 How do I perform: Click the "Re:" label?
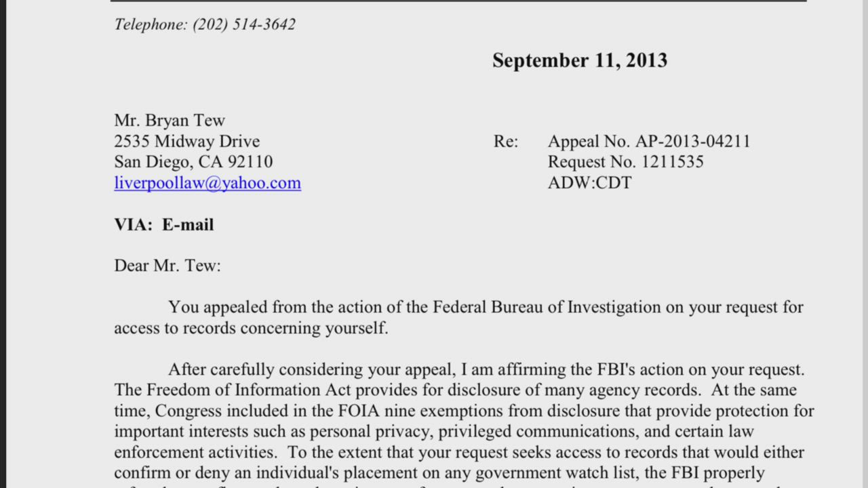[506, 142]
